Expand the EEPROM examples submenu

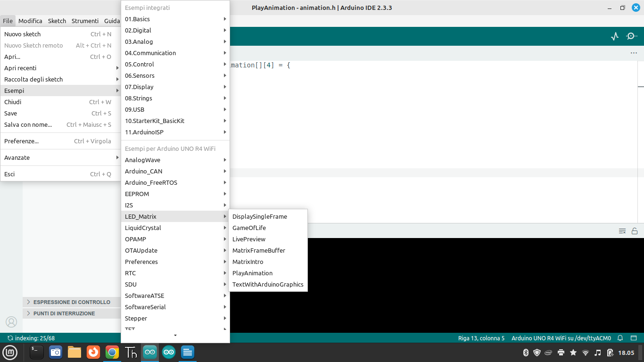click(175, 194)
